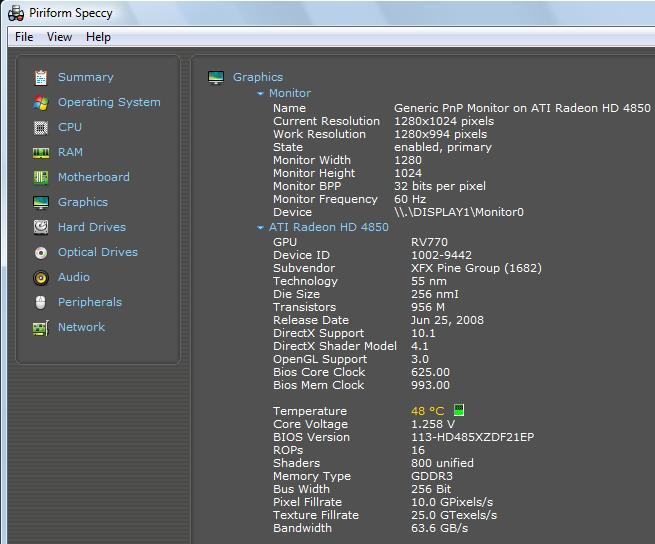Click the DirectX Shader Model label
The height and width of the screenshot is (544, 655).
coord(335,346)
